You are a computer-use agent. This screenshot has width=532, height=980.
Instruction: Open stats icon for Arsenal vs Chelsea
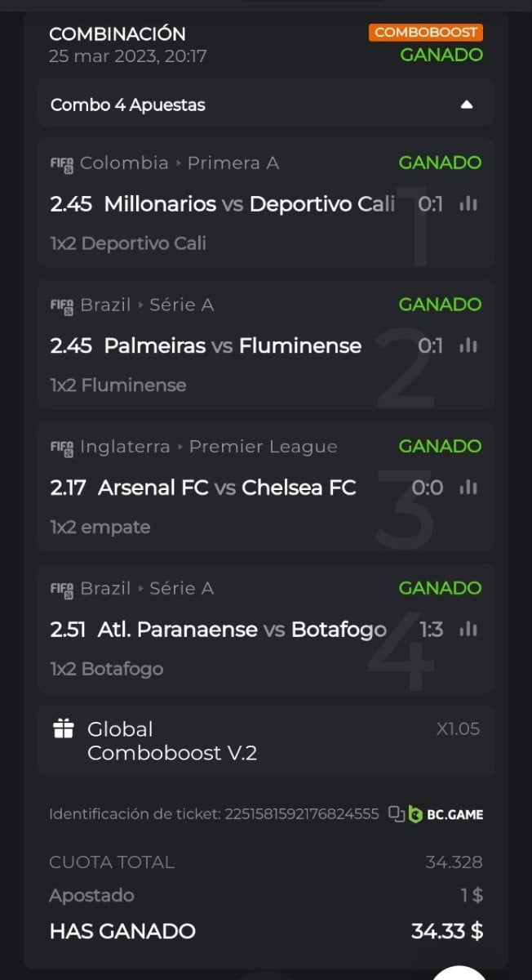coord(468,488)
